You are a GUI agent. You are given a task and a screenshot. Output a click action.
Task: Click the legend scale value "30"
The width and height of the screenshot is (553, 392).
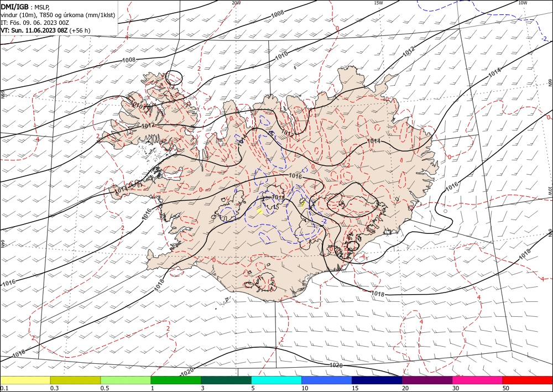tap(456, 388)
